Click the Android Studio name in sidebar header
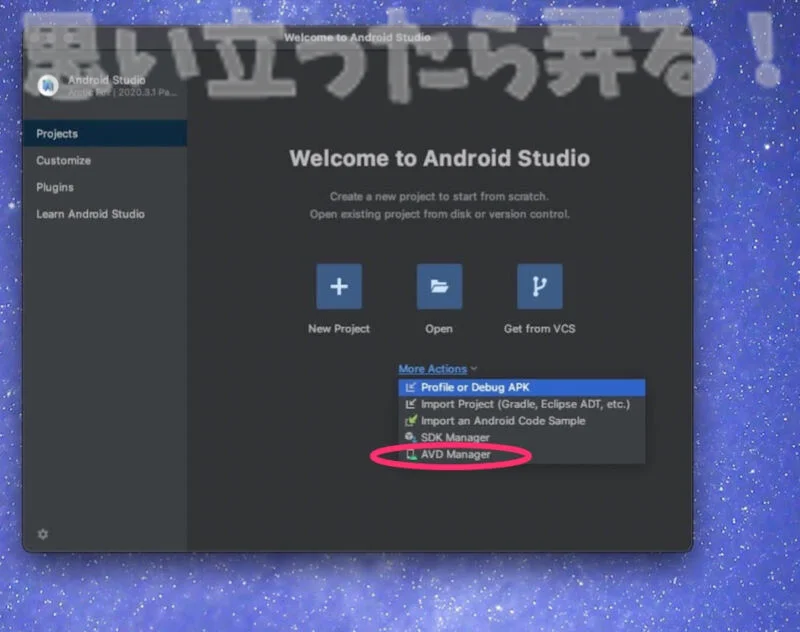The image size is (800, 632). 107,80
